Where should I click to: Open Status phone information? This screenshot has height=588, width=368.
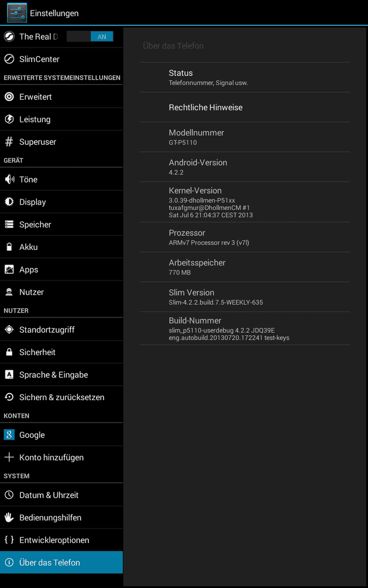pos(244,77)
